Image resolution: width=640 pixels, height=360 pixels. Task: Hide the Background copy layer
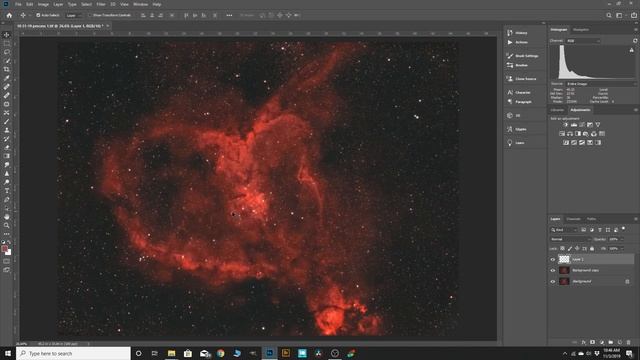tap(553, 270)
